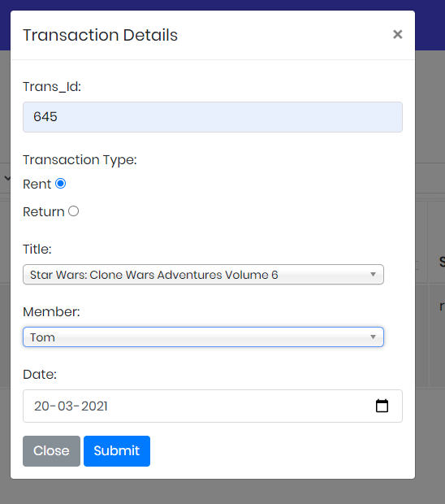
Task: Click the Member: label
Action: (x=51, y=312)
